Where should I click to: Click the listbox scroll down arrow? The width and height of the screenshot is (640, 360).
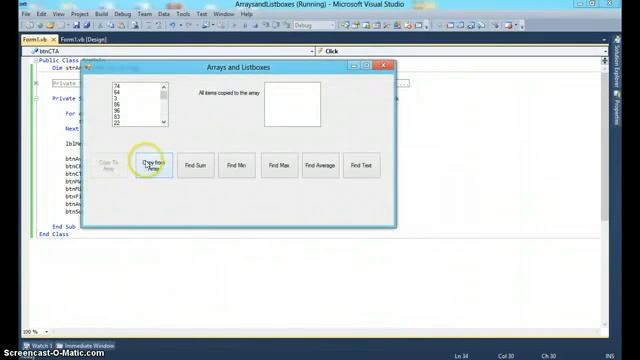pyautogui.click(x=164, y=122)
